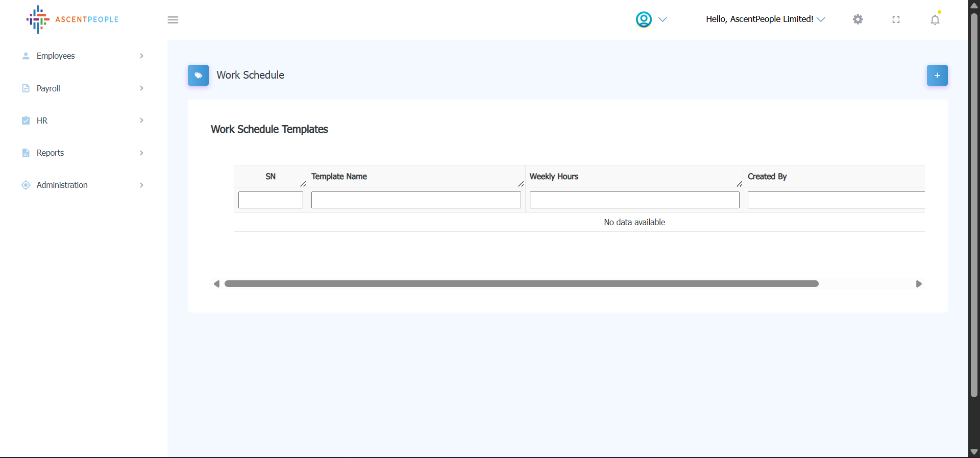980x458 pixels.
Task: Enter fullscreen mode via expand icon
Action: 896,19
